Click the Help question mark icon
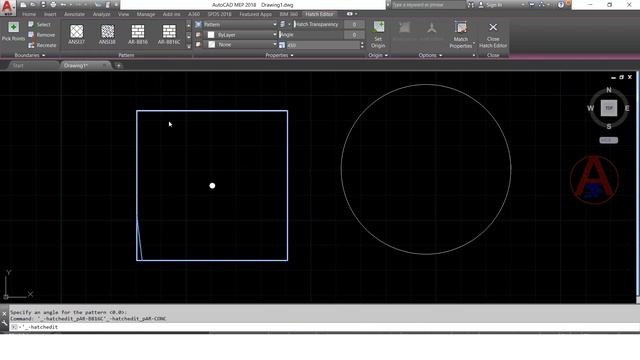 click(561, 5)
